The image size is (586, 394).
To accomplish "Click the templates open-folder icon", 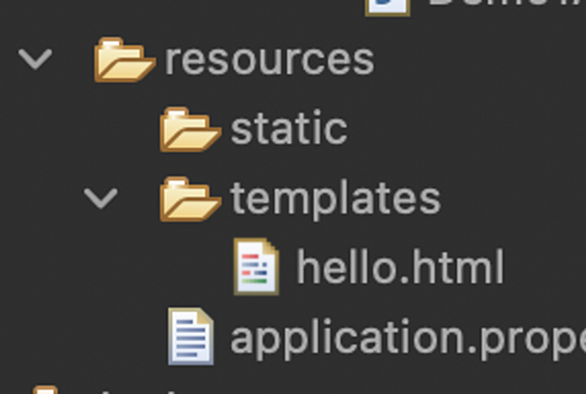I will (x=190, y=199).
